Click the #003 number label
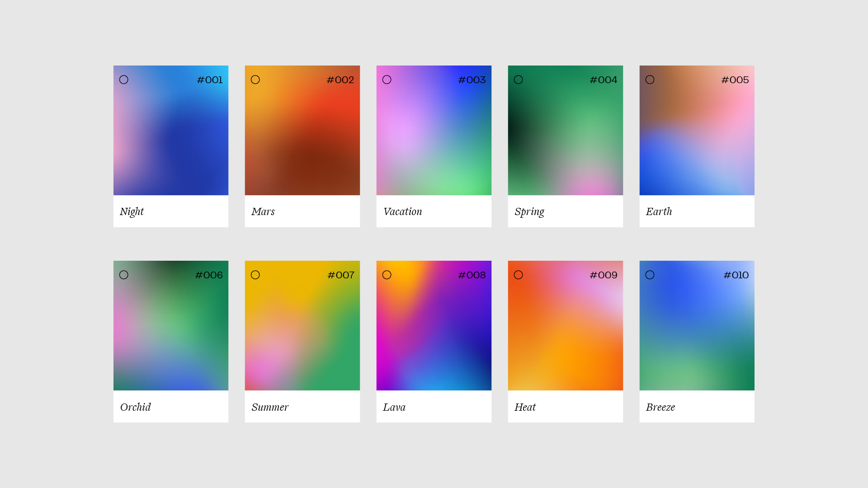 pyautogui.click(x=472, y=80)
